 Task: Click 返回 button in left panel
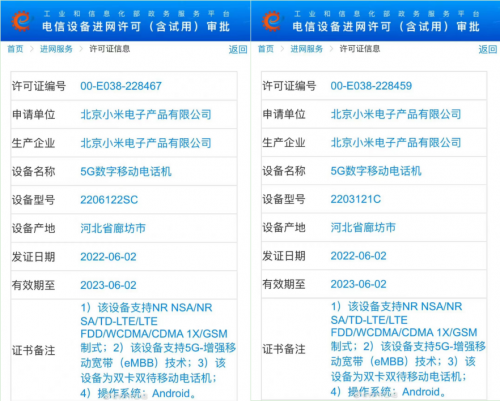[238, 49]
